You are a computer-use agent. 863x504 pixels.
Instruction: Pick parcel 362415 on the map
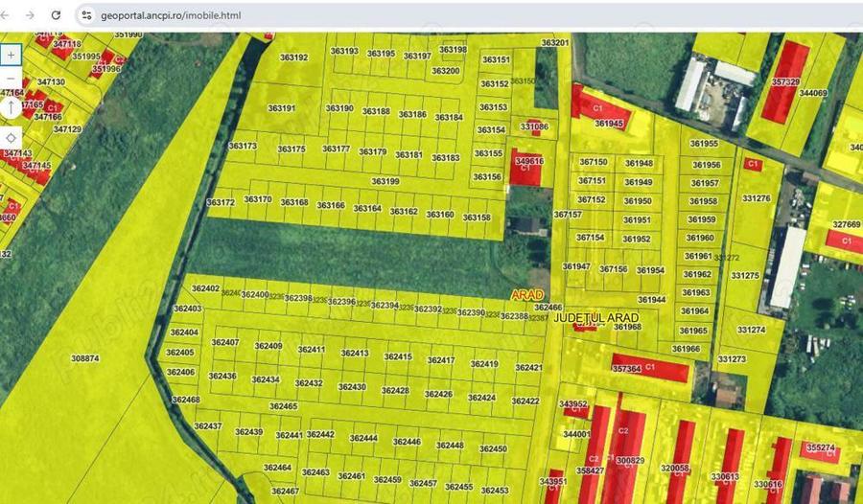coord(398,356)
